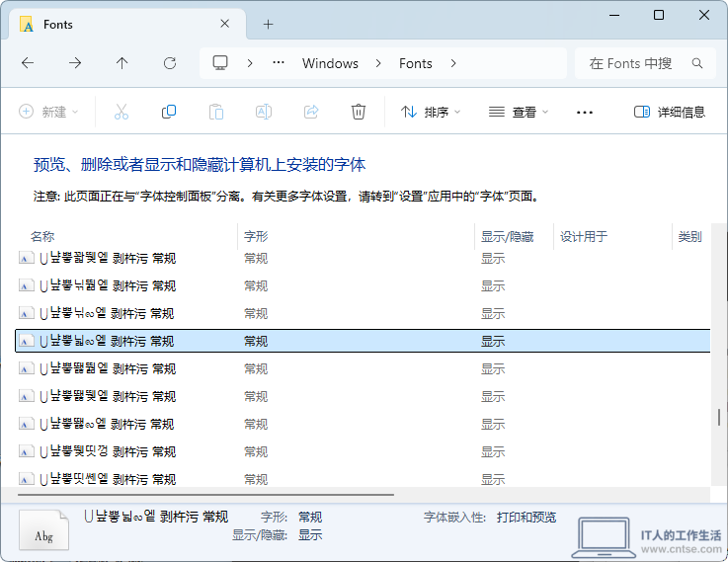Click the 显示/隐藏 value in details pane
Image resolution: width=728 pixels, height=562 pixels.
pos(310,534)
